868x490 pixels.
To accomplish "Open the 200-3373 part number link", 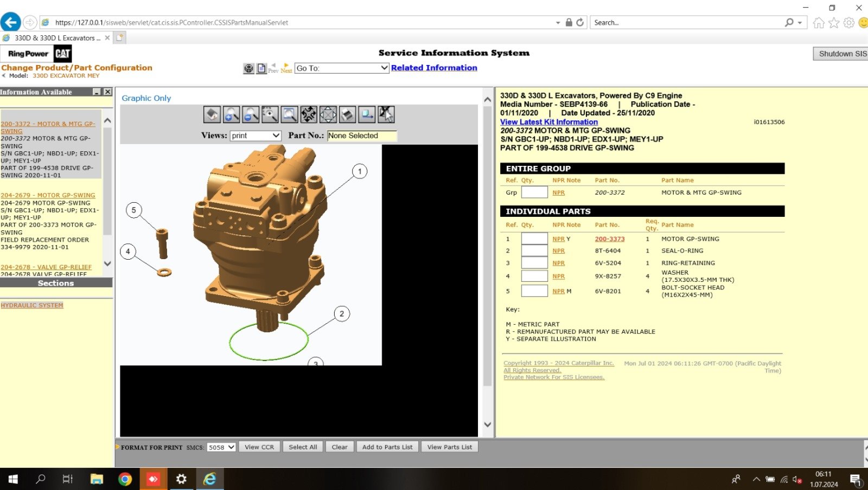I will click(610, 239).
